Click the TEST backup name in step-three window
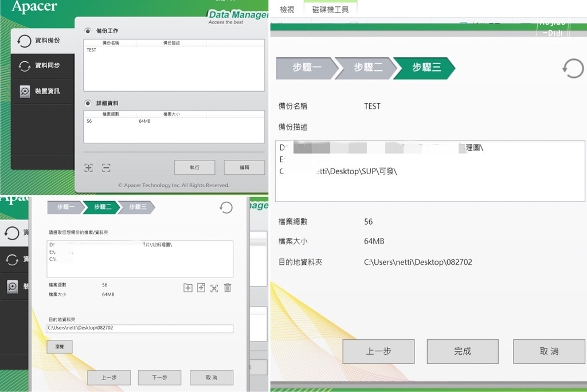 click(372, 107)
